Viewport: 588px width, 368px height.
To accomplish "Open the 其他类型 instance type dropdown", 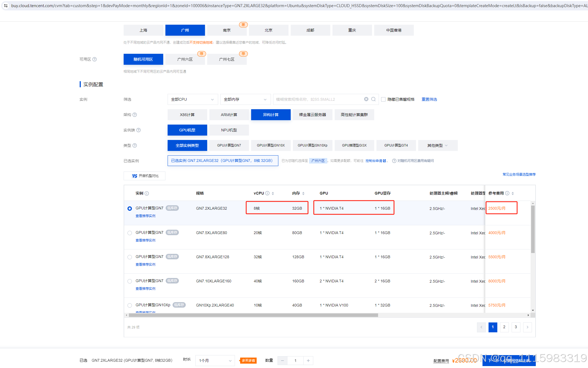I will (437, 145).
